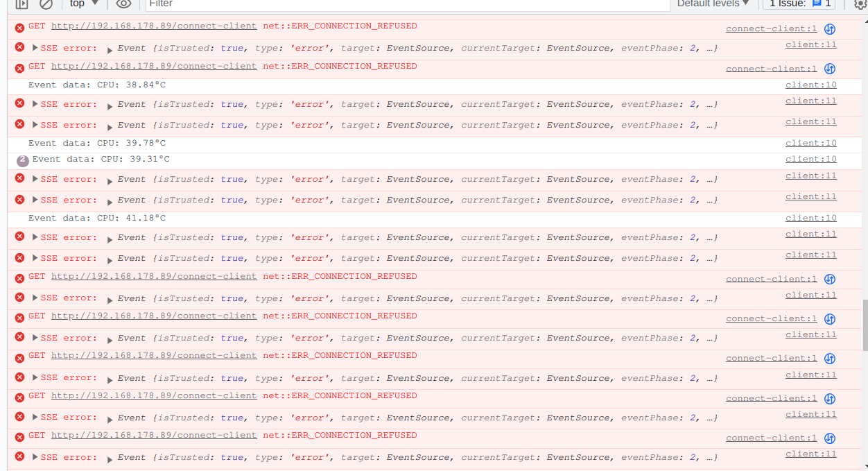Click the blue request icon beside first connect-client error
This screenshot has height=471, width=868.
click(830, 28)
